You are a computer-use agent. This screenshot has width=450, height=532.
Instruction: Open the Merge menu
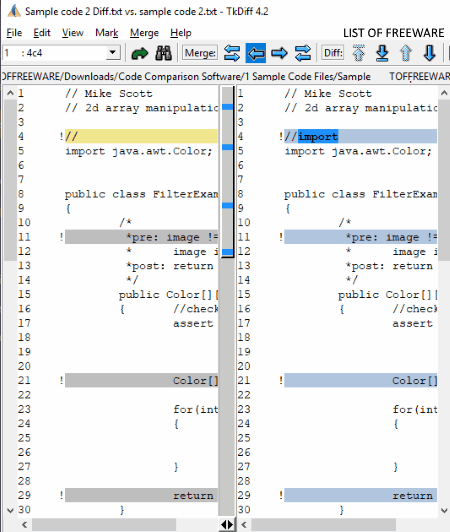144,33
